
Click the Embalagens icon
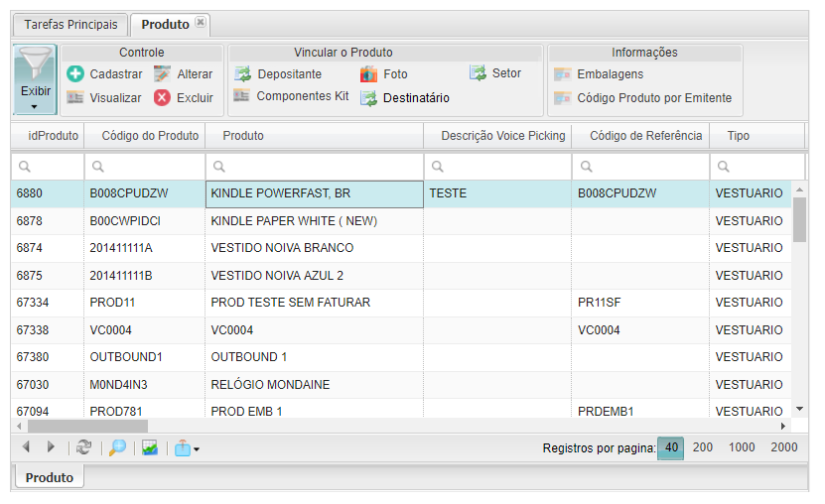(x=563, y=74)
